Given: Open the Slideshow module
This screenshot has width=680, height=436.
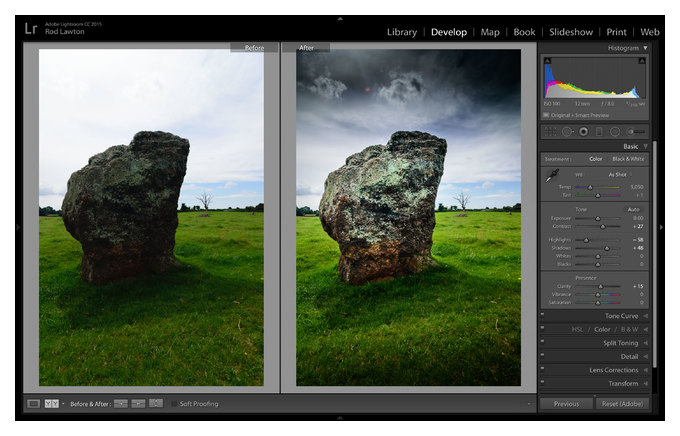Looking at the screenshot, I should (x=571, y=32).
